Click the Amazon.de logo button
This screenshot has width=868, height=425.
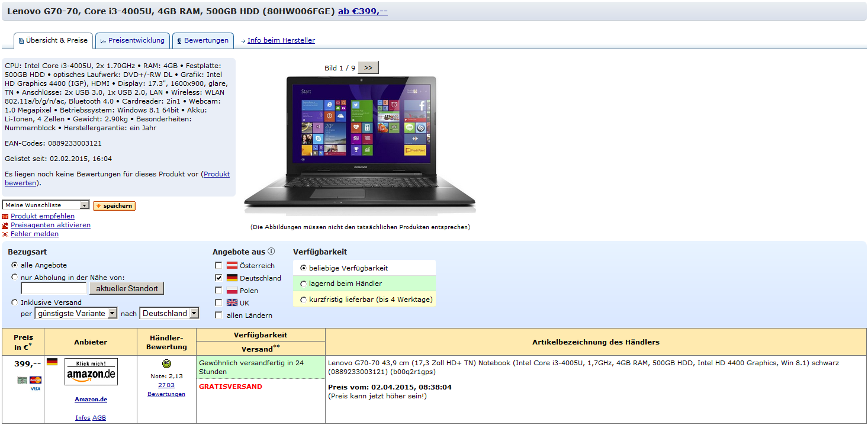[91, 372]
